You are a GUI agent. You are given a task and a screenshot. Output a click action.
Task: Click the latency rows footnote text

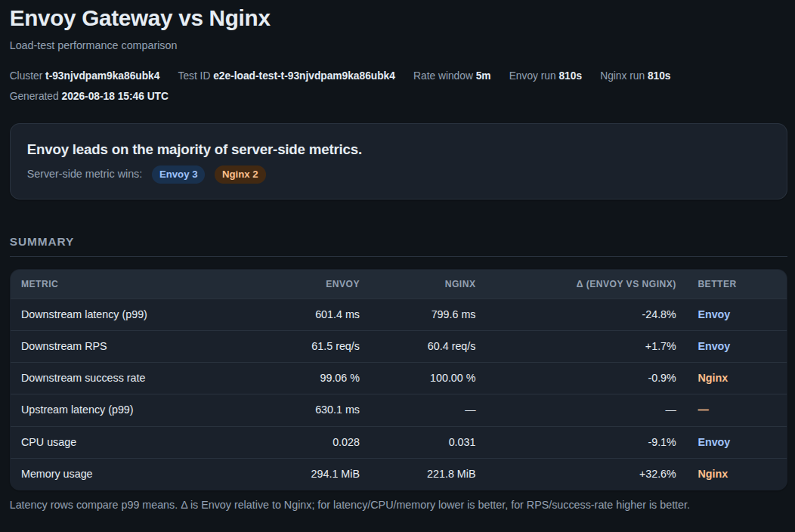[350, 505]
